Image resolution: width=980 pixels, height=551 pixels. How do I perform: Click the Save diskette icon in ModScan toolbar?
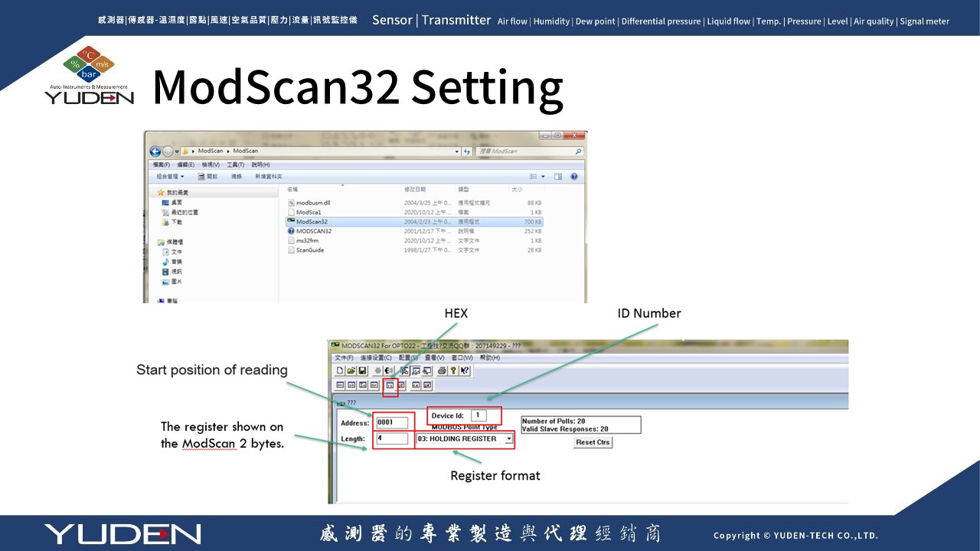pos(362,370)
